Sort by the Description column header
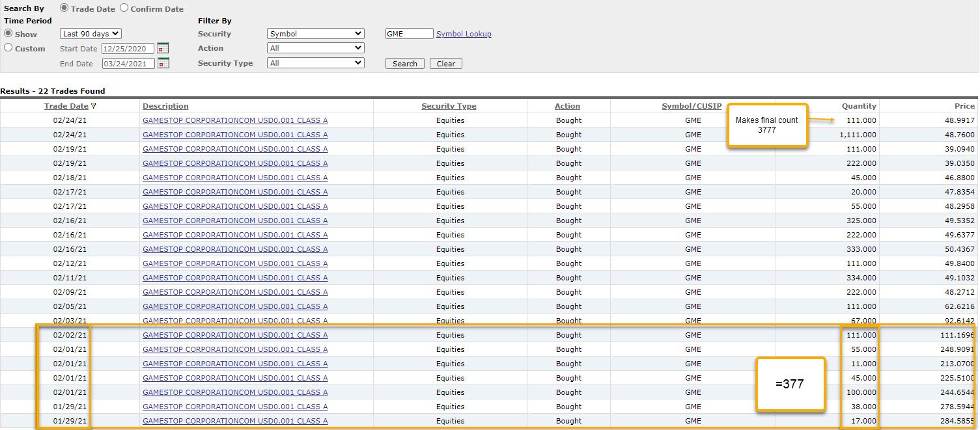Screen dimensions: 980x430 click(165, 106)
